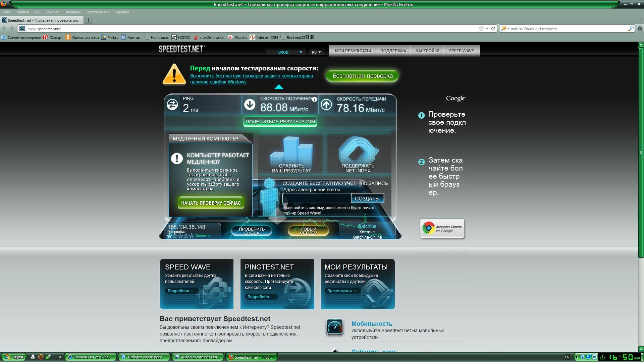Open the bookmark star dropdown arrow

point(487,28)
